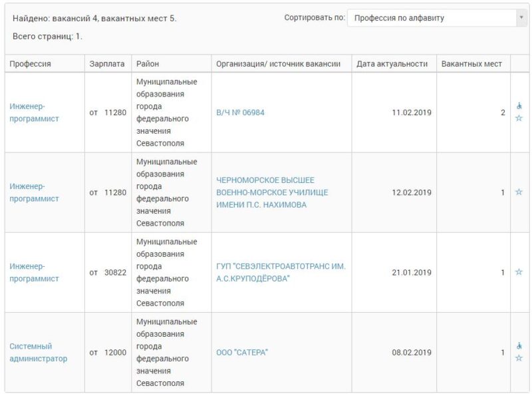Open the В/Ч № 06984 organization link
Viewport: 532px width, 396px height.
[x=240, y=112]
